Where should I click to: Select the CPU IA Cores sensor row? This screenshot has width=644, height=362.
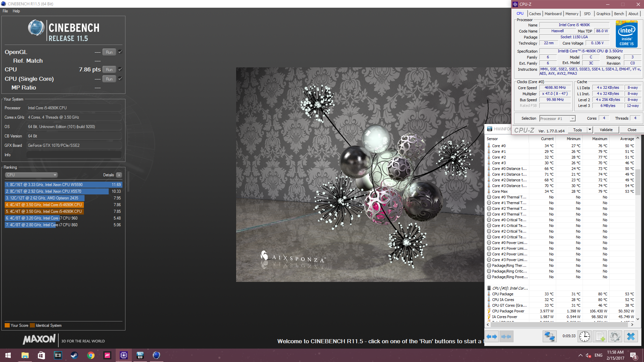tap(560, 300)
